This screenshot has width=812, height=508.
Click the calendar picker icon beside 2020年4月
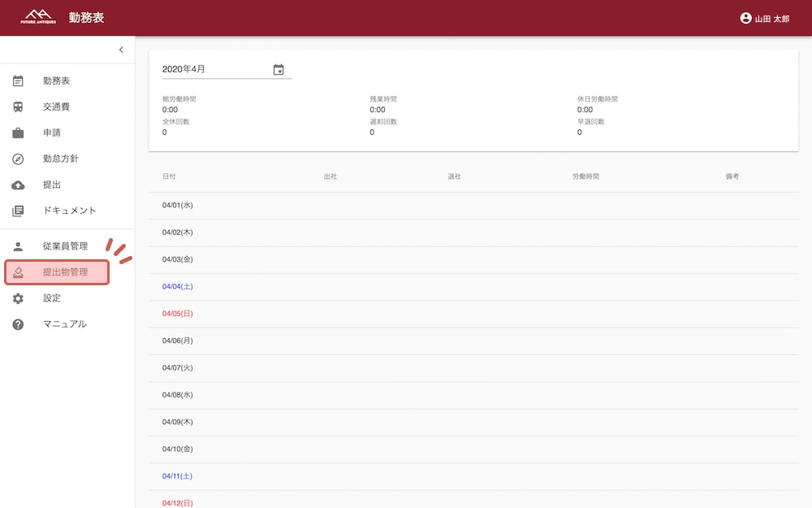tap(279, 70)
